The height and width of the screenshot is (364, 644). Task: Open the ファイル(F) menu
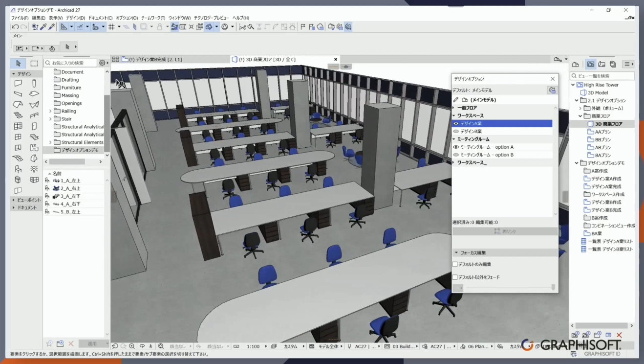point(20,18)
